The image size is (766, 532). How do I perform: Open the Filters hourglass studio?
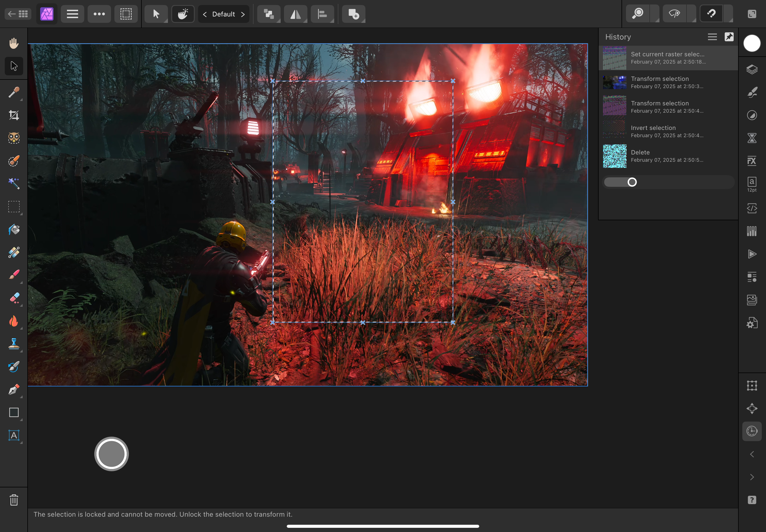click(752, 138)
